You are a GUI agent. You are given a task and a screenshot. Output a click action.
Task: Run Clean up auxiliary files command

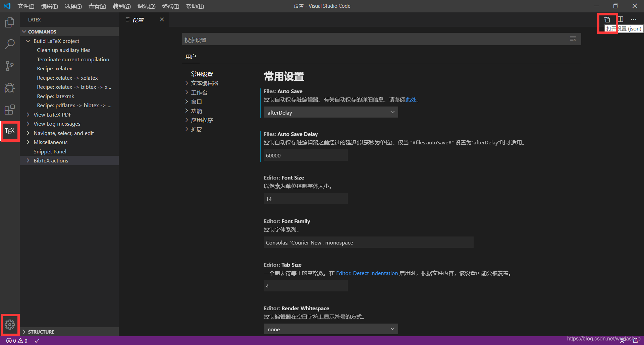click(63, 50)
